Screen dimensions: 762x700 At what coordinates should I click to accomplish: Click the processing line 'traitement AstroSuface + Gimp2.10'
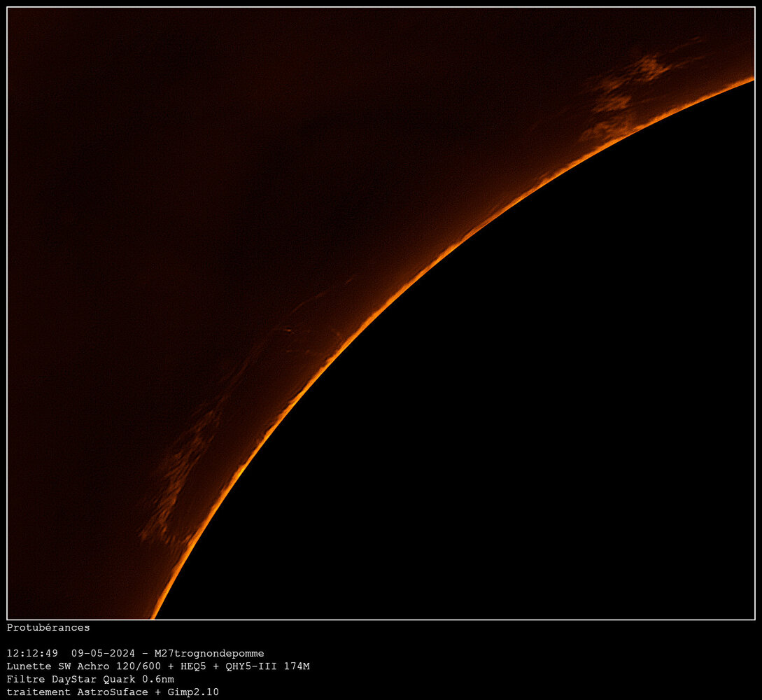113,692
